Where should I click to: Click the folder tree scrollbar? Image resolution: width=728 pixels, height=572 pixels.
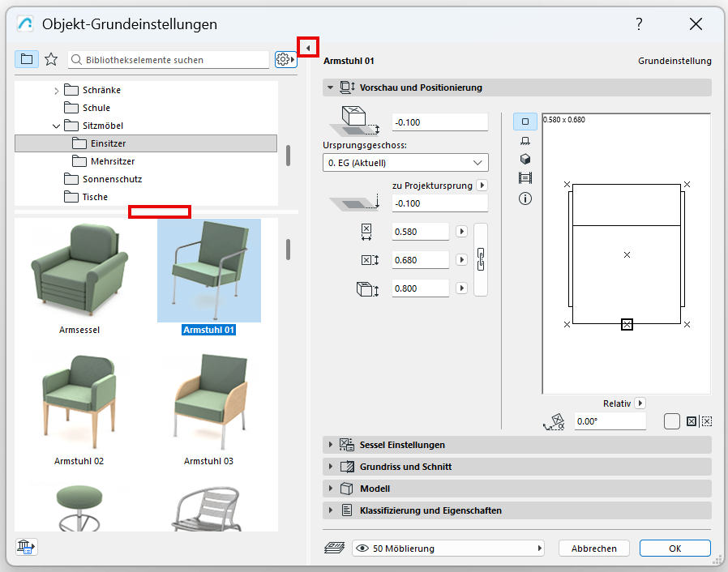[x=289, y=156]
